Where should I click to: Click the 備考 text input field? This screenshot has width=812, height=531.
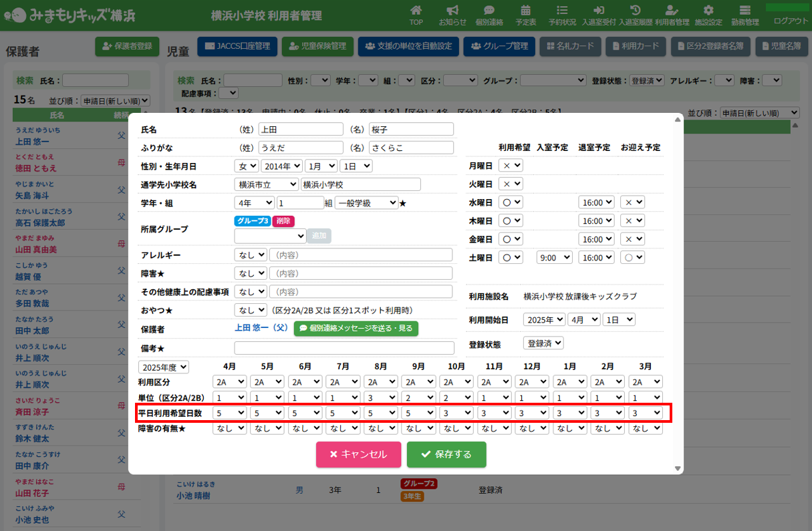(x=344, y=348)
